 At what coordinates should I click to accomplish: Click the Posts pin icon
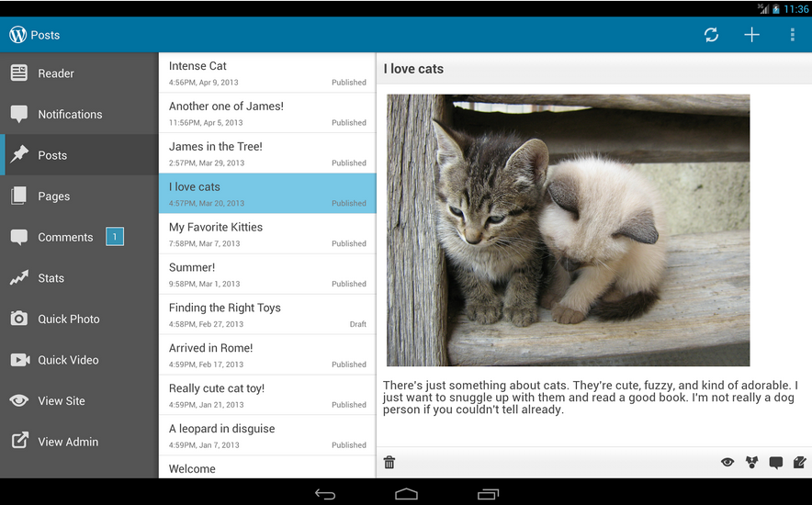pos(19,154)
